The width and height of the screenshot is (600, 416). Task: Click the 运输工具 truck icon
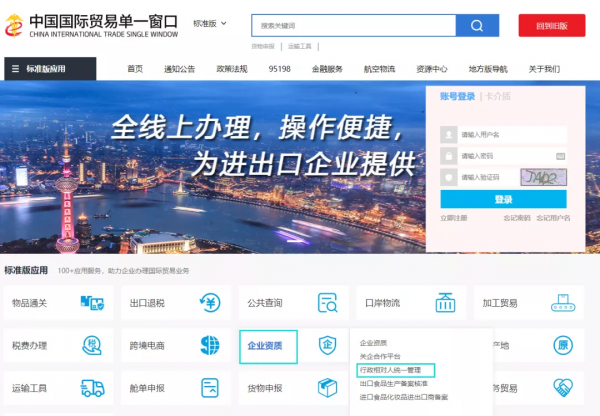[x=91, y=388]
